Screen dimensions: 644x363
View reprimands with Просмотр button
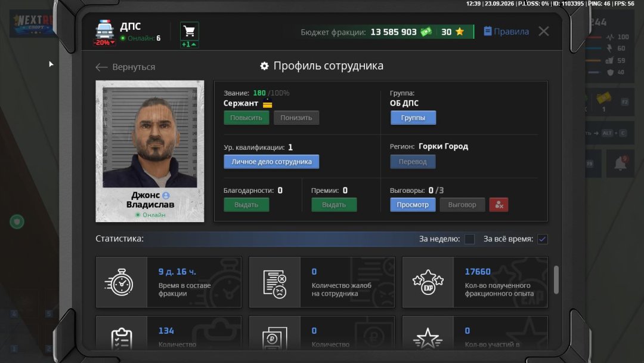(x=413, y=205)
